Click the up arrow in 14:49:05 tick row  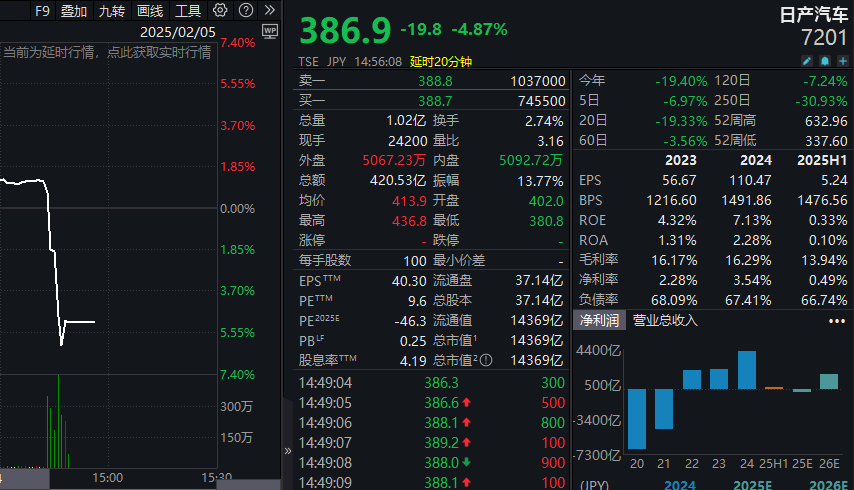pos(466,403)
